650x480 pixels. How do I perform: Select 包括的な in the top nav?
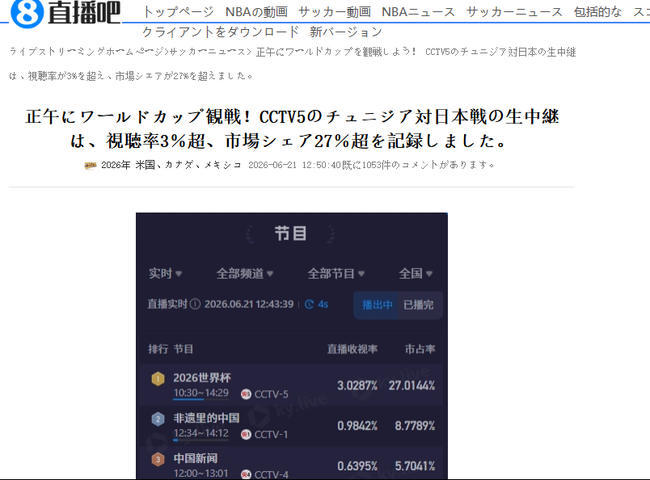click(x=597, y=12)
